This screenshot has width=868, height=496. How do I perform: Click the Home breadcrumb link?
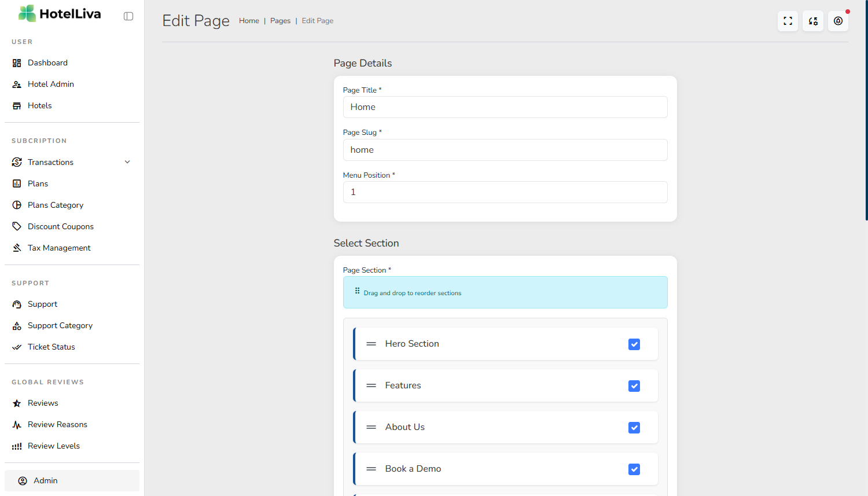pyautogui.click(x=249, y=21)
